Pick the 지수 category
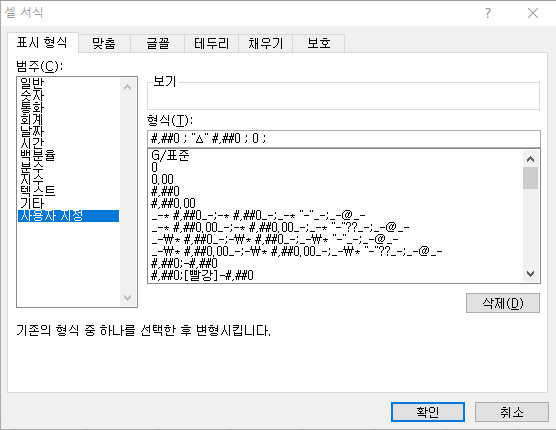 (68, 180)
